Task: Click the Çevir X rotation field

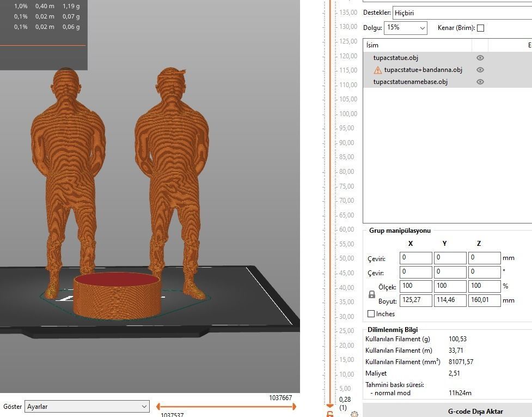Action: pos(416,272)
